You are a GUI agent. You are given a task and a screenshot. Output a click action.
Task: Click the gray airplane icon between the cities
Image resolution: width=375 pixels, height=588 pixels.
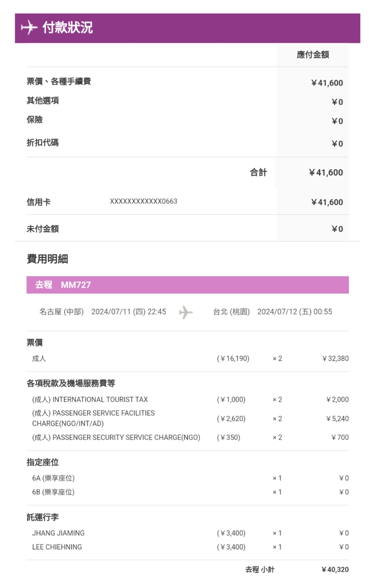coord(185,312)
